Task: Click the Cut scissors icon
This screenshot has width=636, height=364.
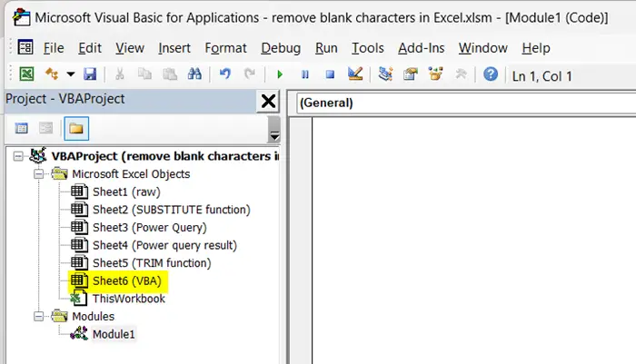Action: pos(119,74)
